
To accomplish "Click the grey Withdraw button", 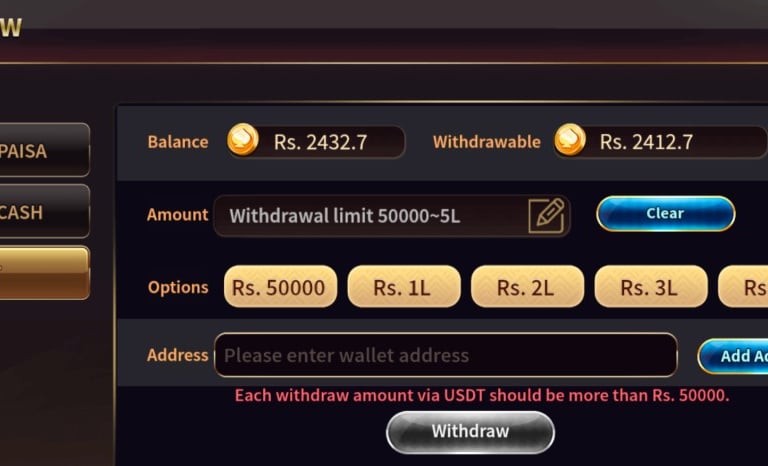I will coord(470,432).
